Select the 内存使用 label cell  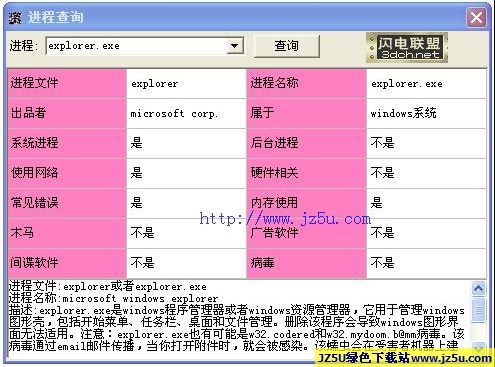(306, 203)
